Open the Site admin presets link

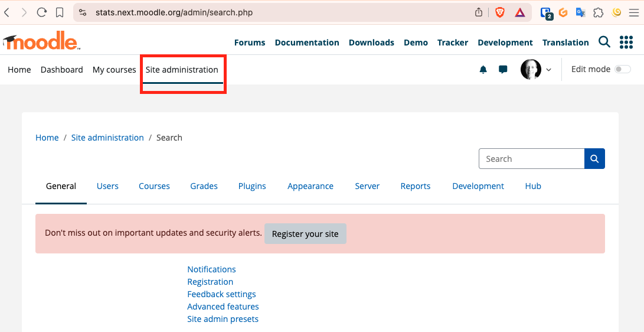223,319
